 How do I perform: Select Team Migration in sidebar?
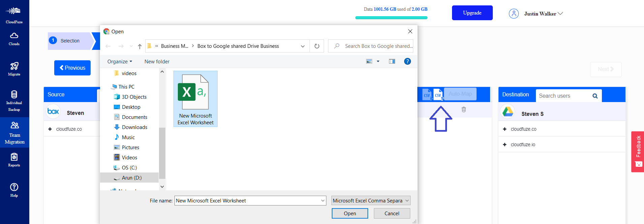[x=14, y=133]
